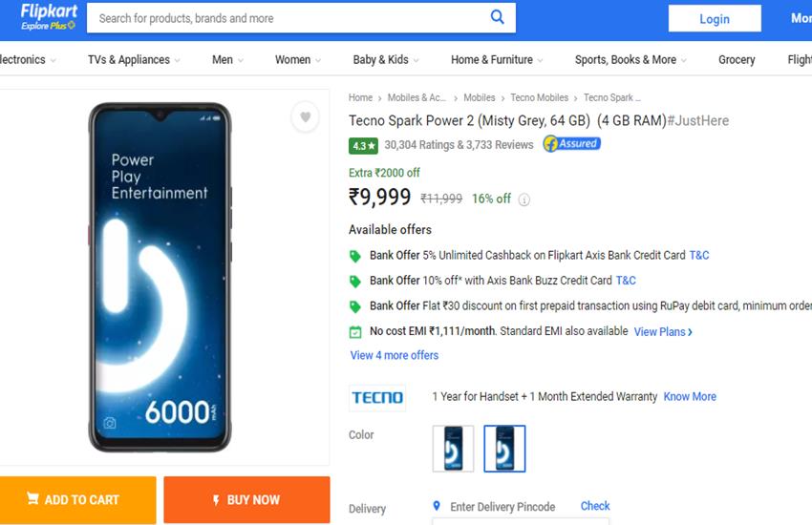Expand the TVs & Appliances menu
This screenshot has width=812, height=525.
[134, 59]
